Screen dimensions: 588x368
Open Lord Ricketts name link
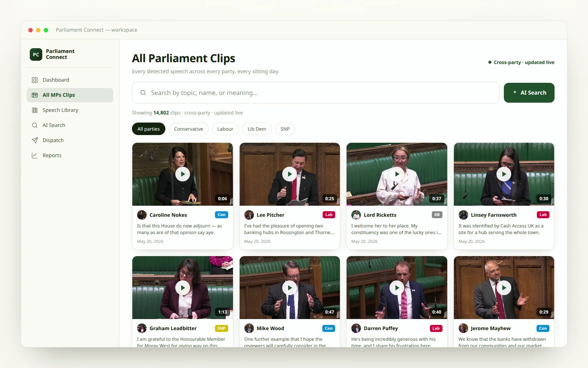380,215
